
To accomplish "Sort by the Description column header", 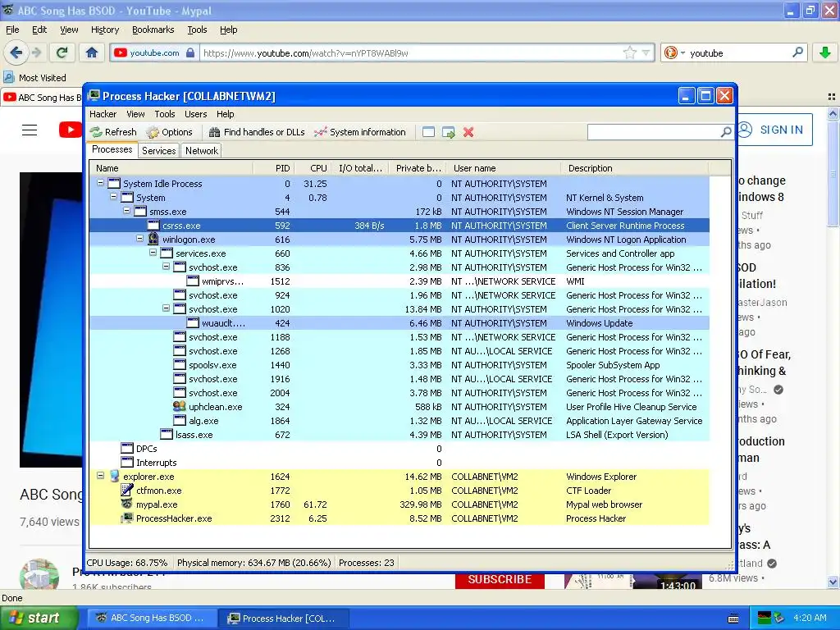I will [x=634, y=168].
